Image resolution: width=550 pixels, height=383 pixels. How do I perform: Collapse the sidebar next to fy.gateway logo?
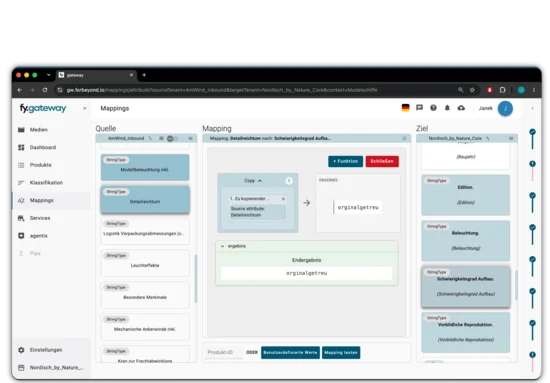pyautogui.click(x=85, y=108)
